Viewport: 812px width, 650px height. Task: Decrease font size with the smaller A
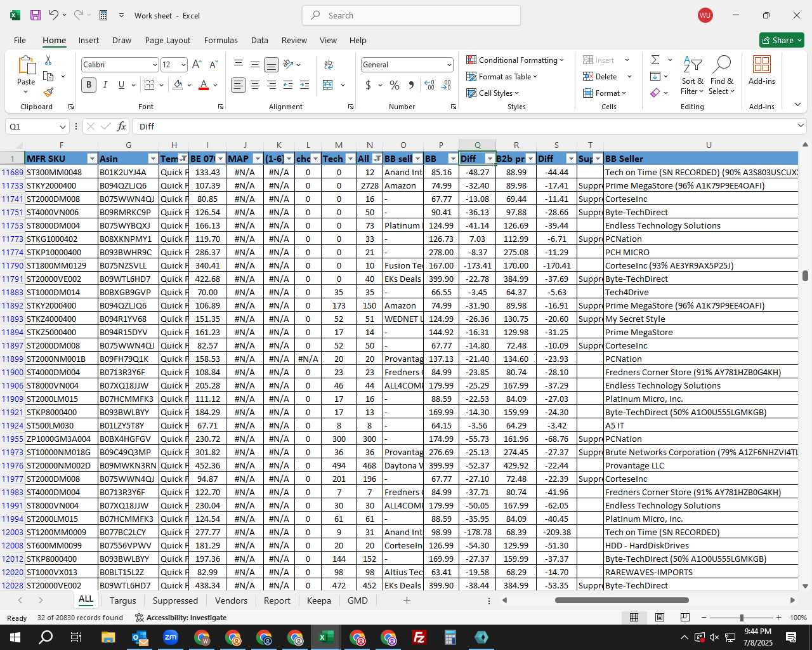pos(213,65)
